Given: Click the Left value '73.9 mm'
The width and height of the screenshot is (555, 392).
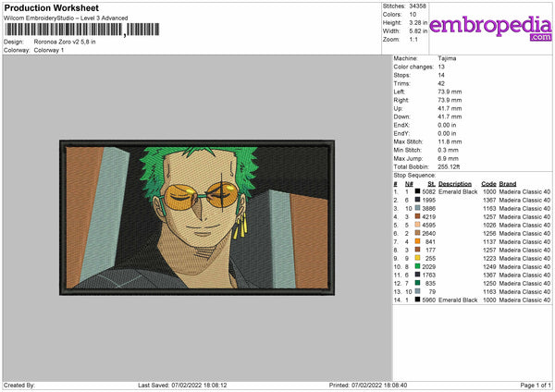Looking at the screenshot, I should point(450,92).
